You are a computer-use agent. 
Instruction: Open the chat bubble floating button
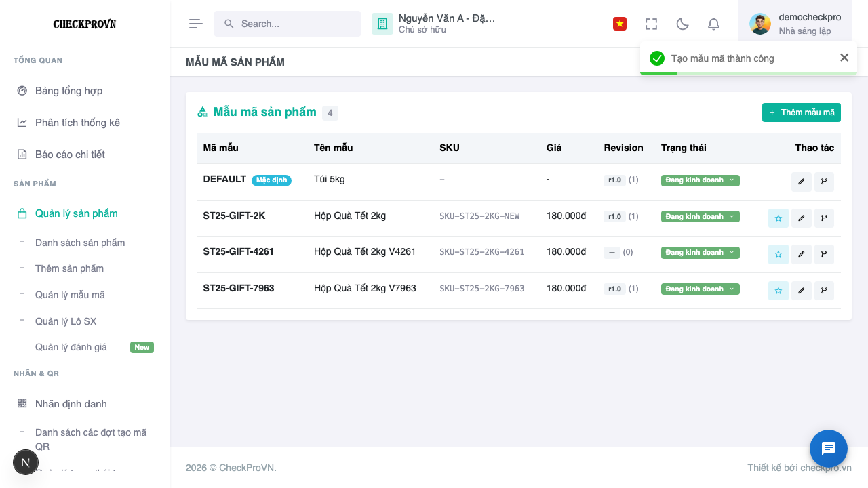click(x=829, y=449)
